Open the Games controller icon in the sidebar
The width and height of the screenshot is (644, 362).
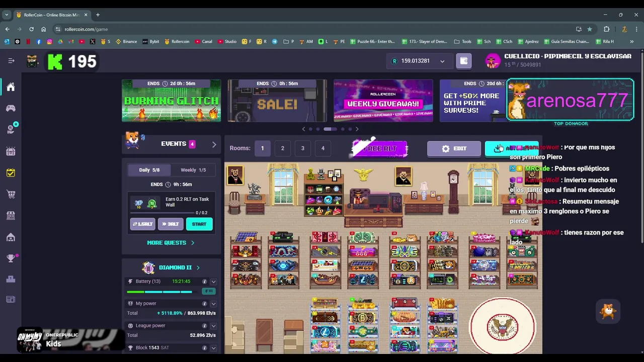[11, 108]
